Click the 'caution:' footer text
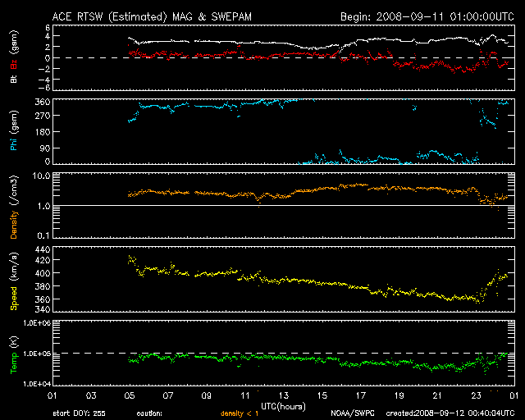This screenshot has width=525, height=420. click(149, 413)
